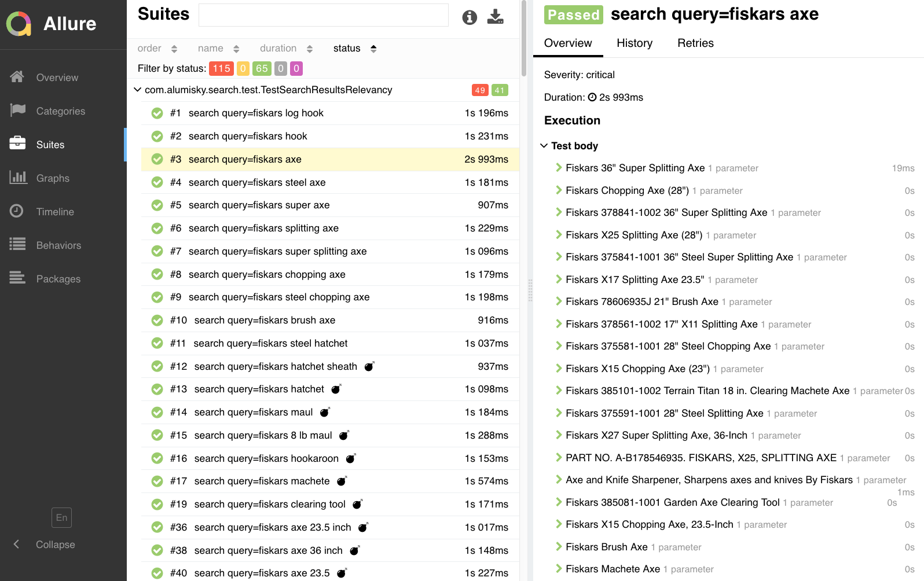
Task: Click the passed check icon on test #2
Action: (x=157, y=137)
